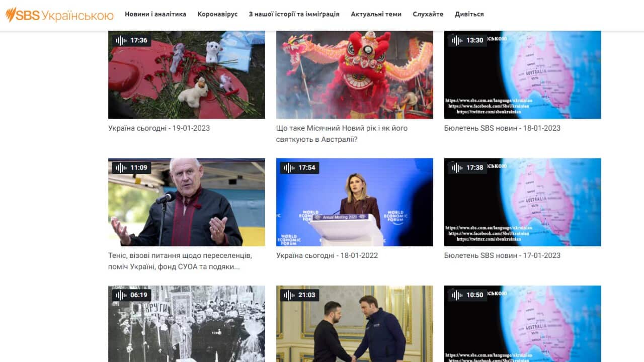Select Новини і аналітика in the navigation
644x362 pixels.
(x=154, y=14)
